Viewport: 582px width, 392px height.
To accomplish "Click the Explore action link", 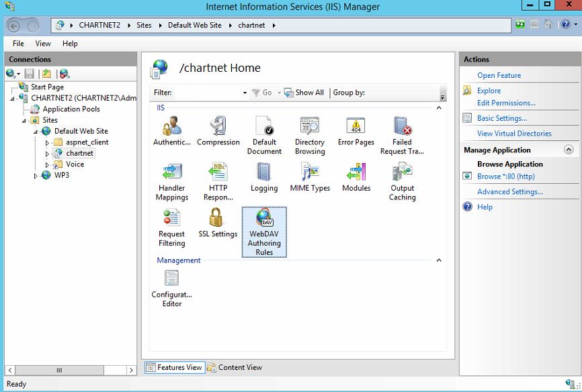I will tap(489, 91).
